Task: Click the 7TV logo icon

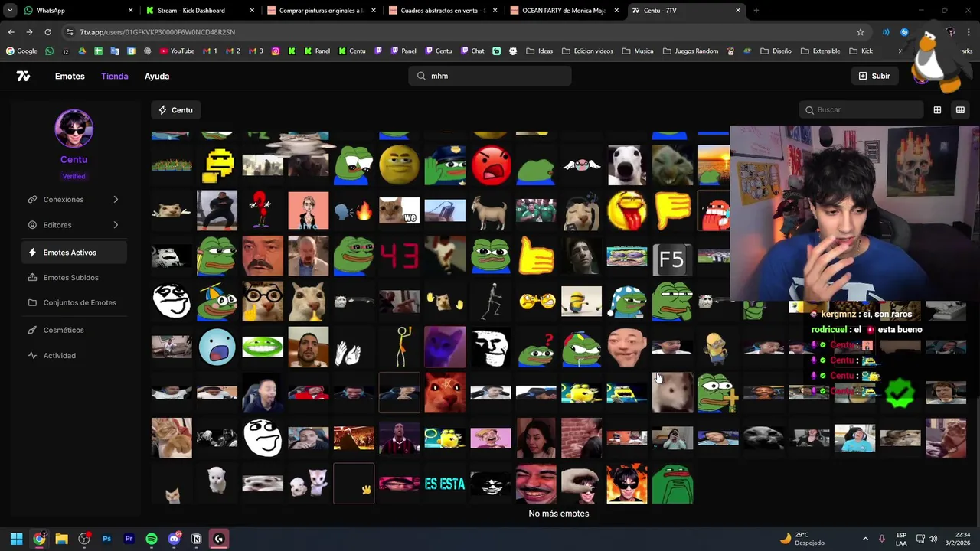Action: coord(23,76)
